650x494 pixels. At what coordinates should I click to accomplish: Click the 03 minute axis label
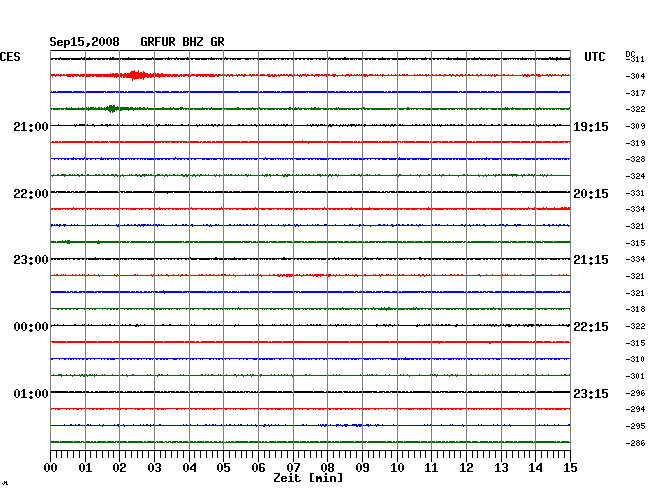pyautogui.click(x=154, y=468)
